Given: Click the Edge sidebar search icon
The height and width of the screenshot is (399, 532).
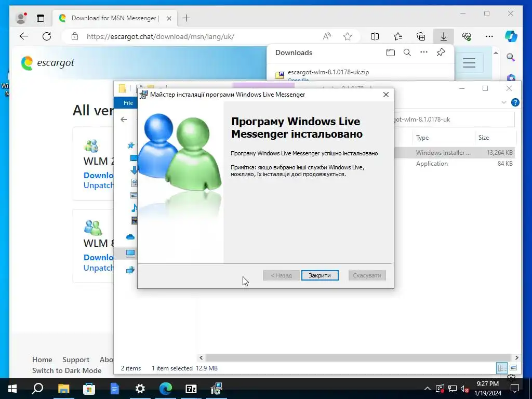Looking at the screenshot, I should [x=511, y=57].
